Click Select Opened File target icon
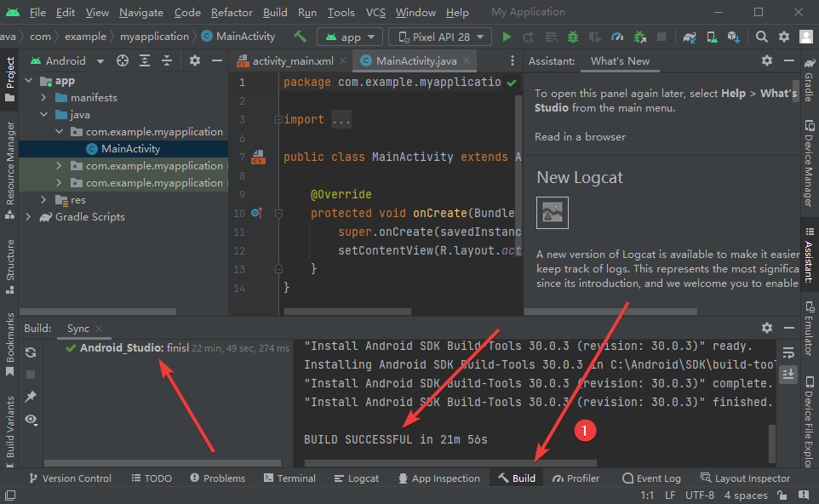The height and width of the screenshot is (504, 819). click(123, 60)
